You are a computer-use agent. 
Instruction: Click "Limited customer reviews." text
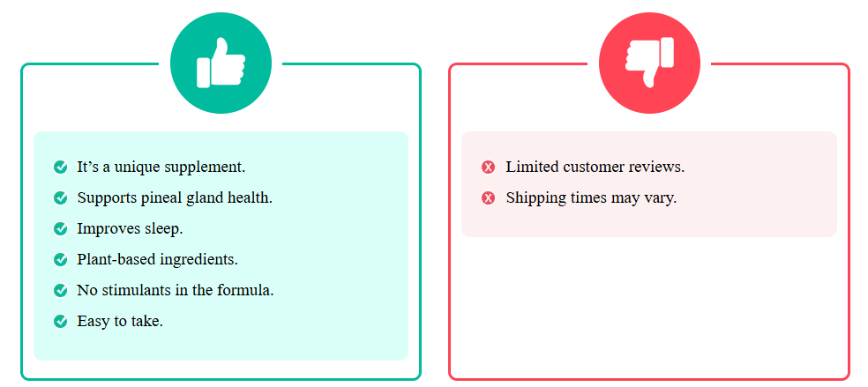pos(595,167)
